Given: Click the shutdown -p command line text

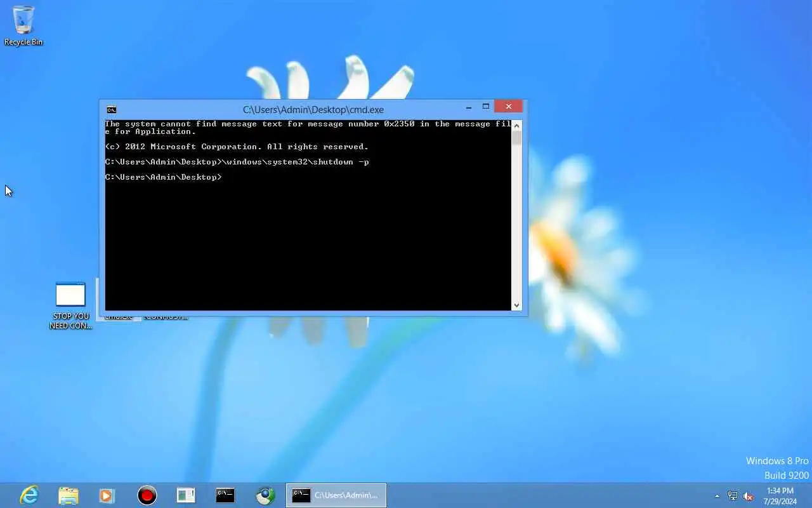Looking at the screenshot, I should click(237, 162).
